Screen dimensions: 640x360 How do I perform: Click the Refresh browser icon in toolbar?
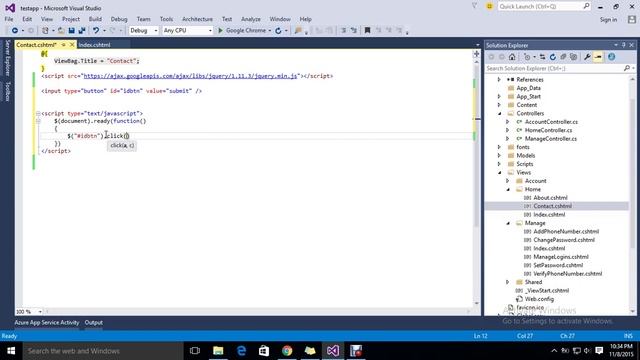tap(278, 31)
